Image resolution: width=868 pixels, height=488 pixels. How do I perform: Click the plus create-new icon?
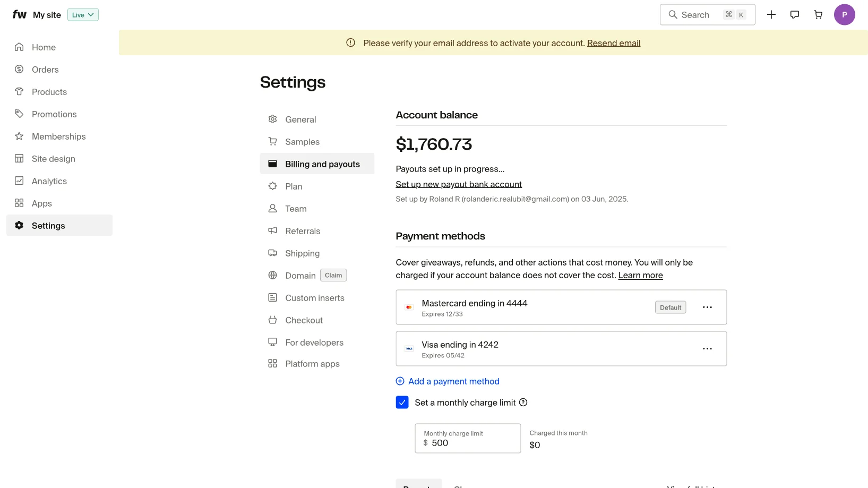pos(771,15)
